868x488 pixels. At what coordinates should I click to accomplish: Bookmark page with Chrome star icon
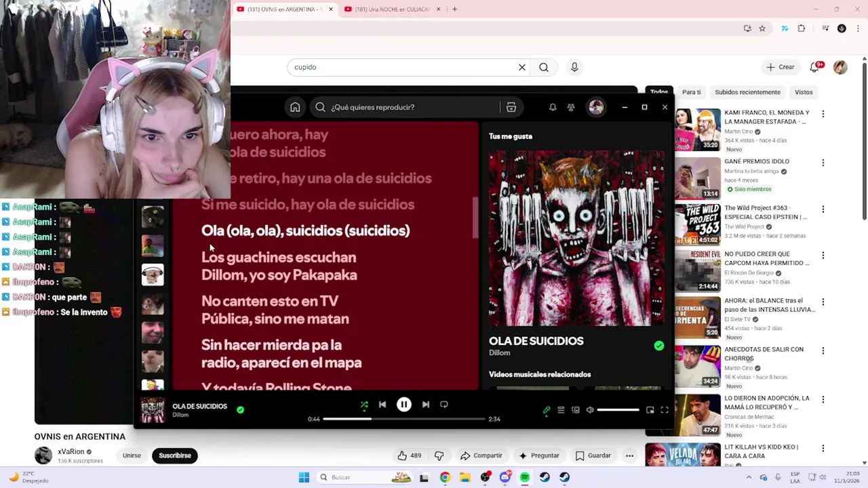pos(762,28)
